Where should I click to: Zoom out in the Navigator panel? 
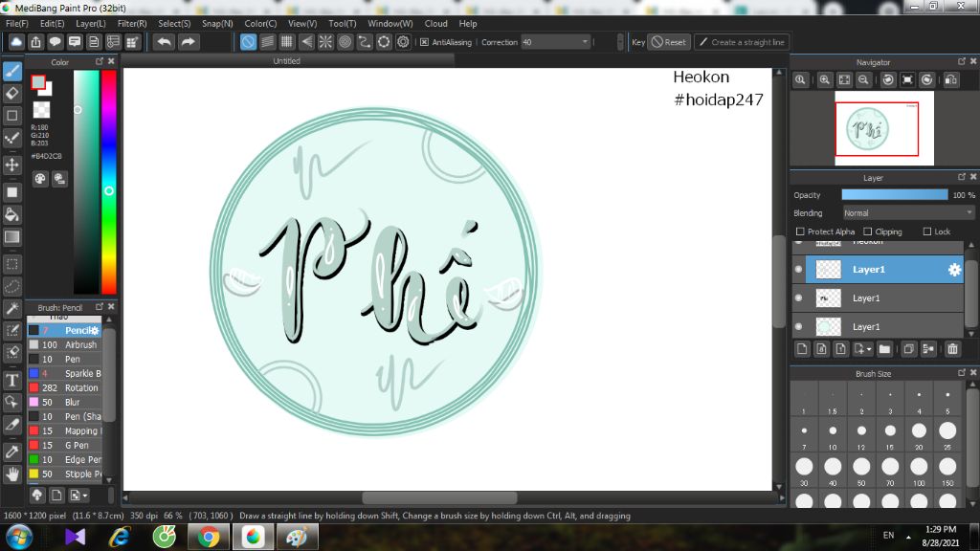click(x=864, y=80)
